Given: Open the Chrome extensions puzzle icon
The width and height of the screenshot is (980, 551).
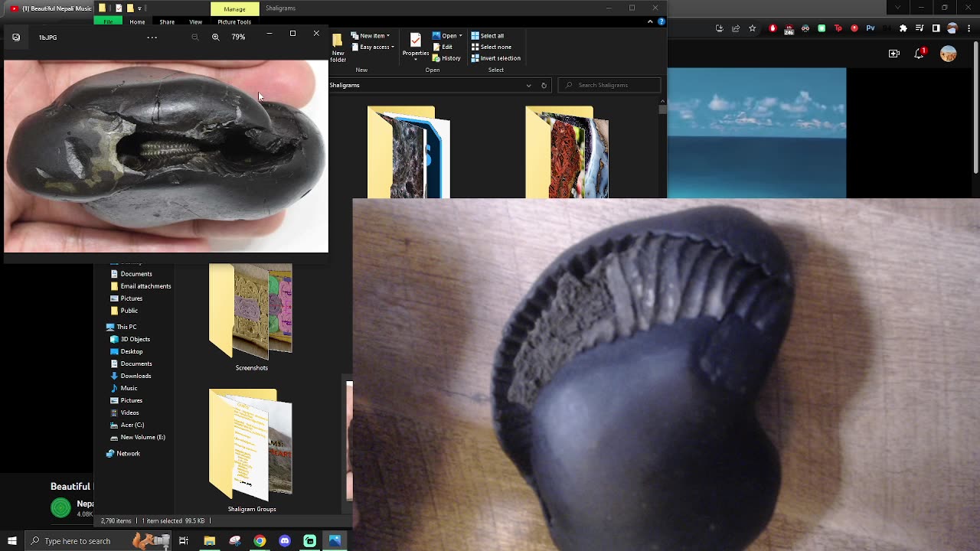Looking at the screenshot, I should tap(903, 28).
